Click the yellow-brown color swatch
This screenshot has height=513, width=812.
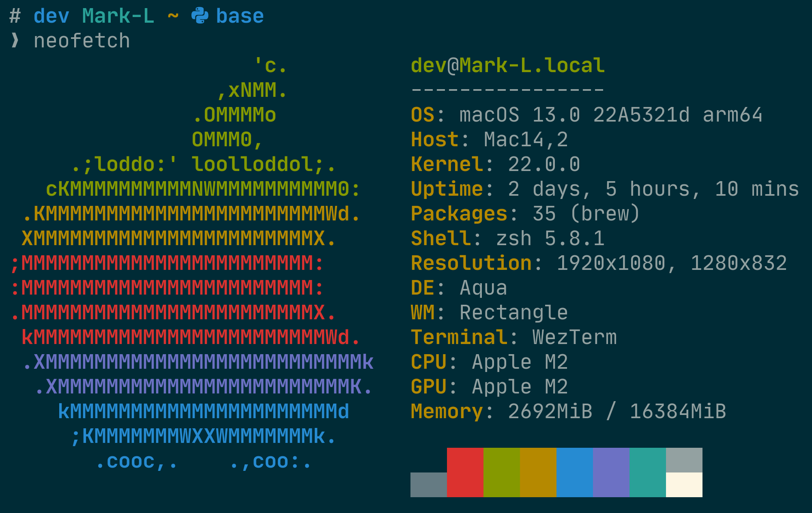pyautogui.click(x=538, y=472)
